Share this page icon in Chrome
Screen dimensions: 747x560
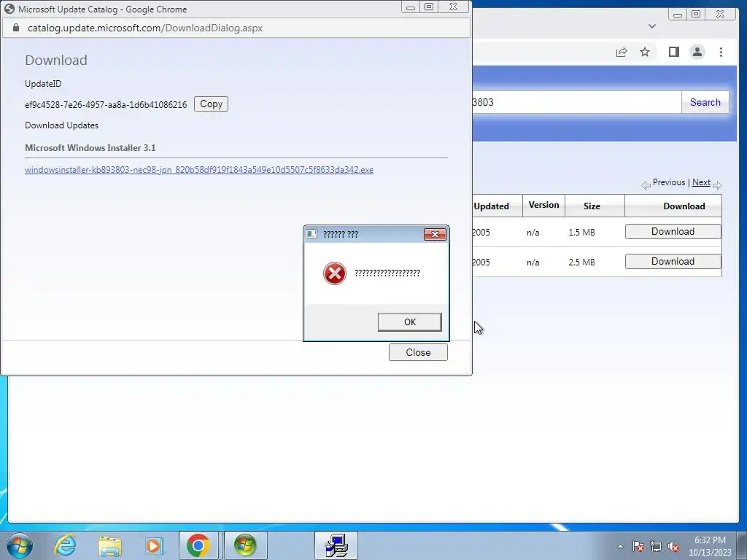point(622,52)
